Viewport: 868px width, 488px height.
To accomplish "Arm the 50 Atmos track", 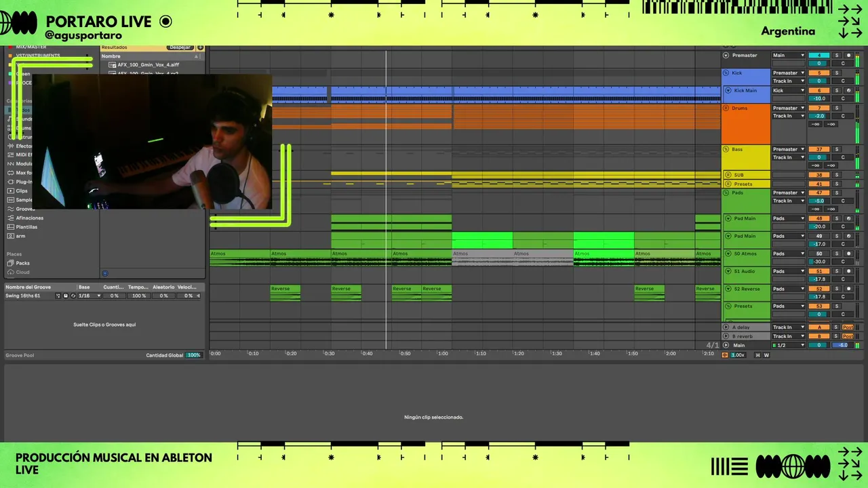I will (x=848, y=253).
